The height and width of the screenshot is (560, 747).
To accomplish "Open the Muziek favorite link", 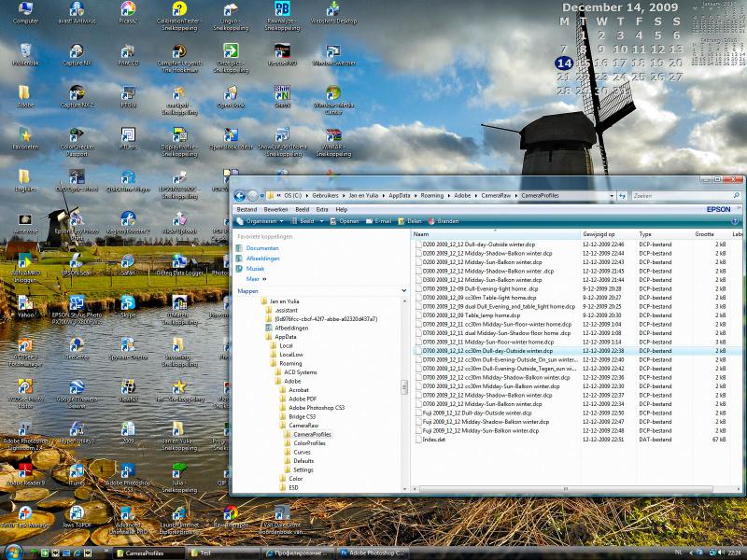I will (x=255, y=269).
